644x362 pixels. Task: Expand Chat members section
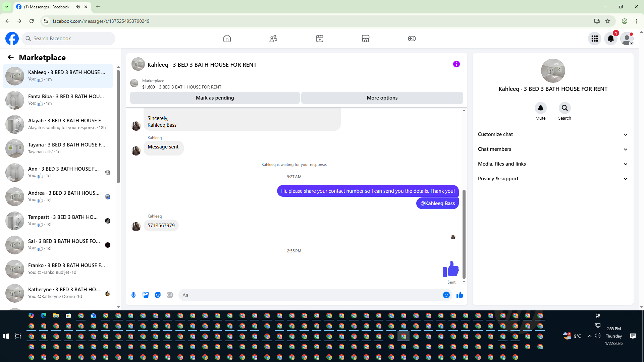point(553,149)
